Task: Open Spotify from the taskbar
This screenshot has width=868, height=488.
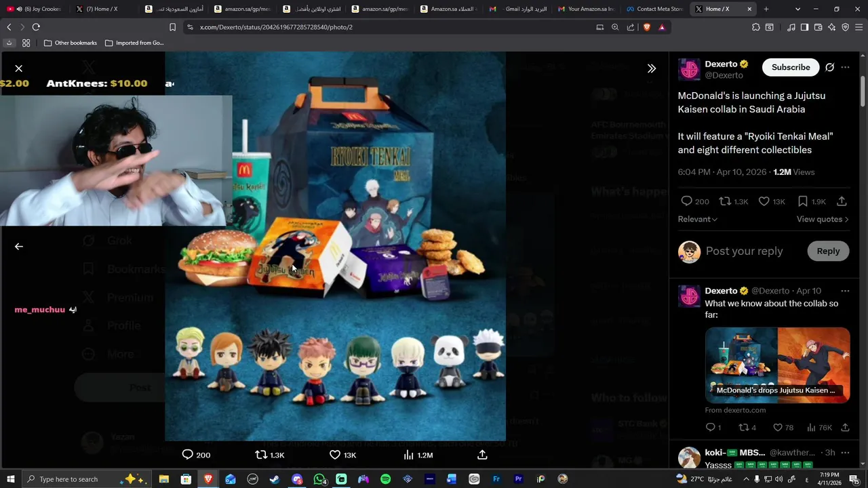Action: (385, 479)
